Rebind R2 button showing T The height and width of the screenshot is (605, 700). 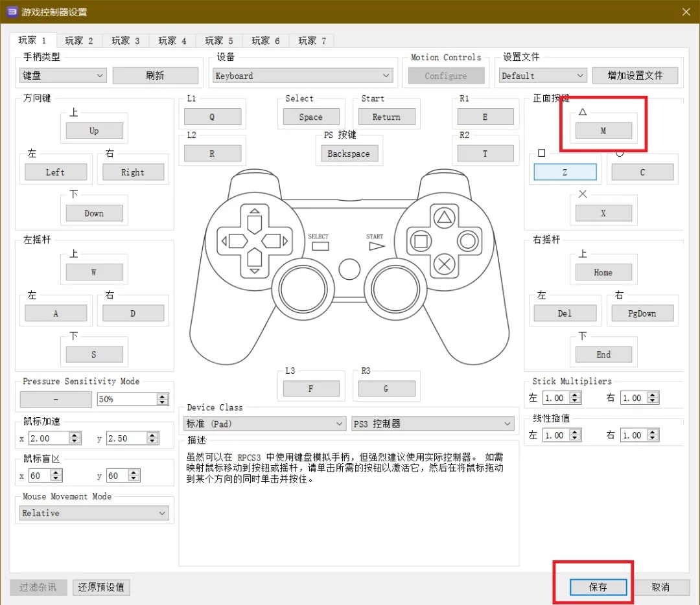pyautogui.click(x=485, y=154)
